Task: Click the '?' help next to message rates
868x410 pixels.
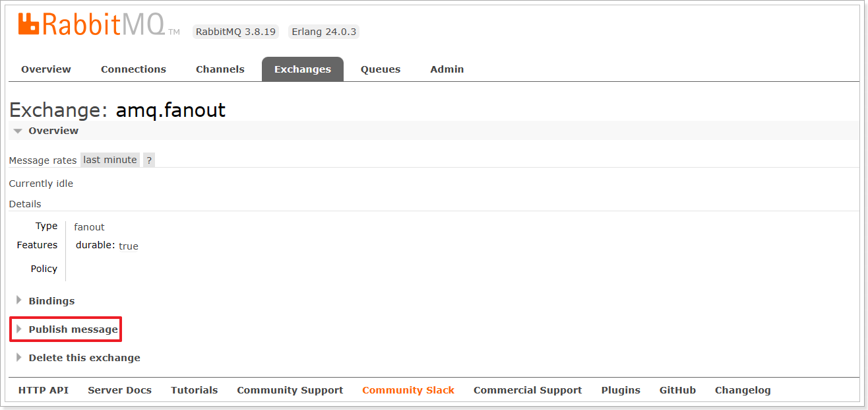Action: 149,160
